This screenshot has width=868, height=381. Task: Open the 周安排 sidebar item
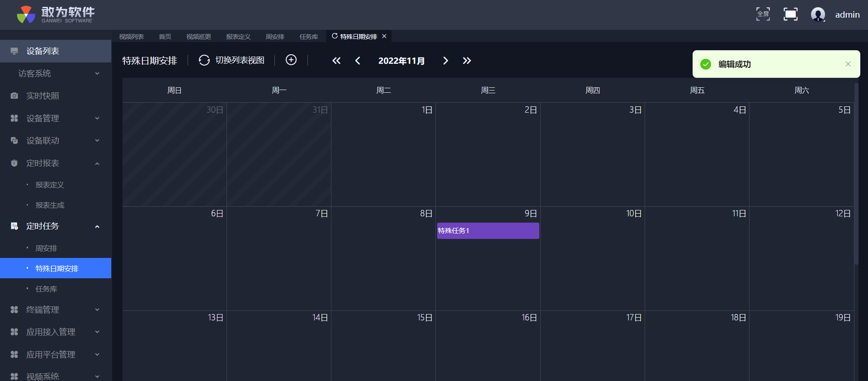tap(47, 248)
